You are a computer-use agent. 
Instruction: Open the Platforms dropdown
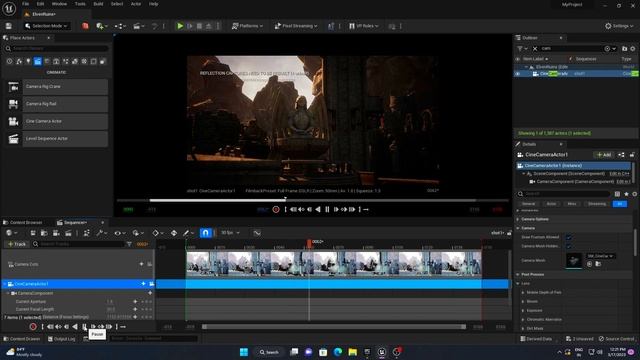click(x=247, y=26)
